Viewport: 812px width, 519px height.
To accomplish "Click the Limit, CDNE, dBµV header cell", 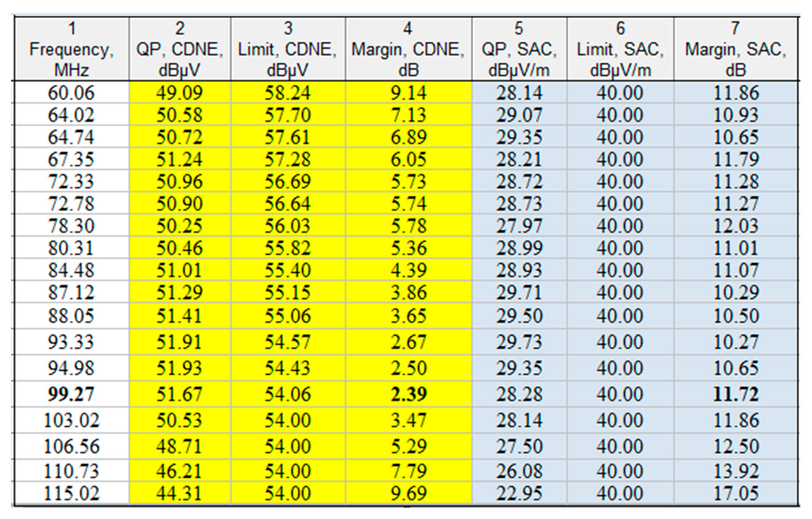I will (x=288, y=49).
